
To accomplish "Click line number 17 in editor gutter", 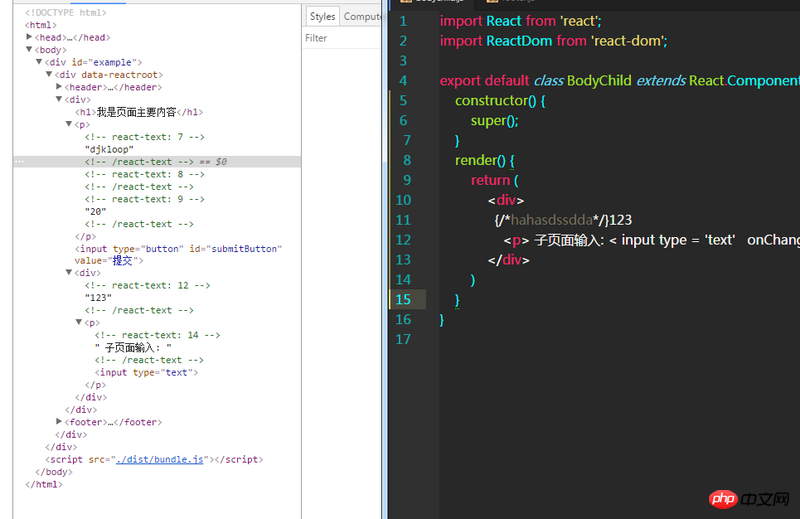I will (403, 339).
